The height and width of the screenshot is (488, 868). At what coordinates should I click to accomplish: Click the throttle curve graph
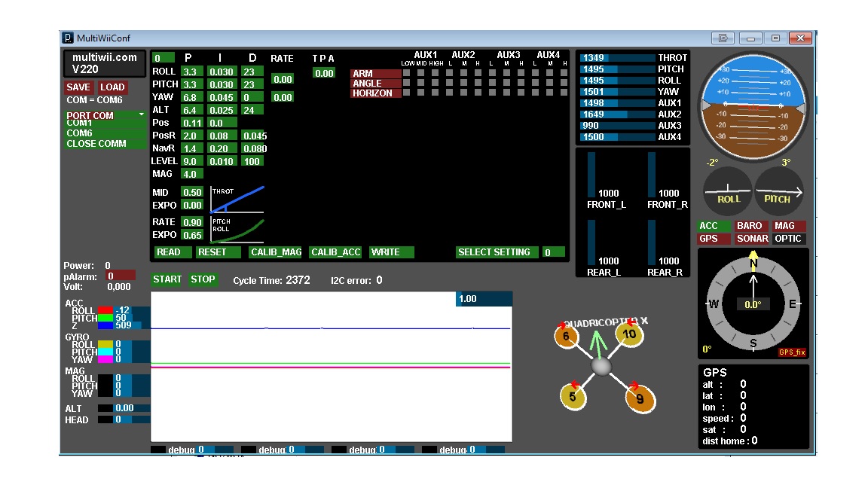pos(237,199)
